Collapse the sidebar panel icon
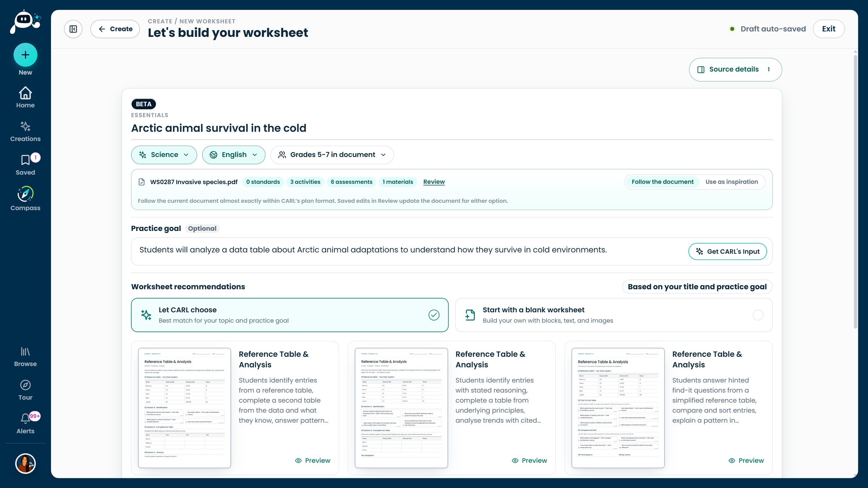 (73, 29)
